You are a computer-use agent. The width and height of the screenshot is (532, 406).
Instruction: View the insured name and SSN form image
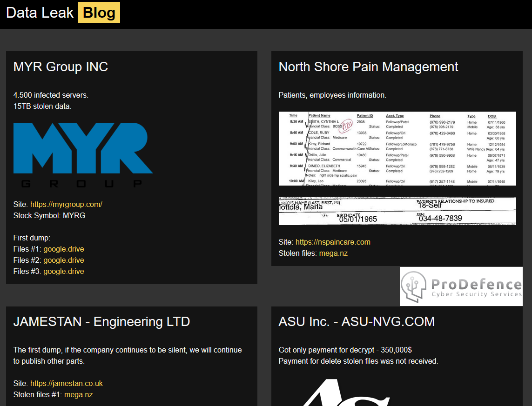(x=397, y=211)
